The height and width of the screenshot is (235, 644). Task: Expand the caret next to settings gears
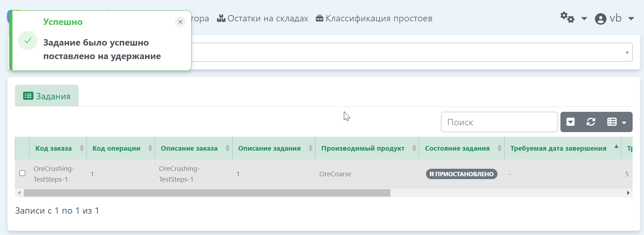584,19
